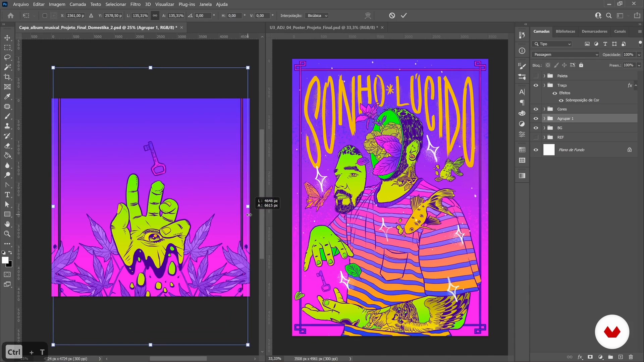Expand the Traço group

click(x=544, y=85)
